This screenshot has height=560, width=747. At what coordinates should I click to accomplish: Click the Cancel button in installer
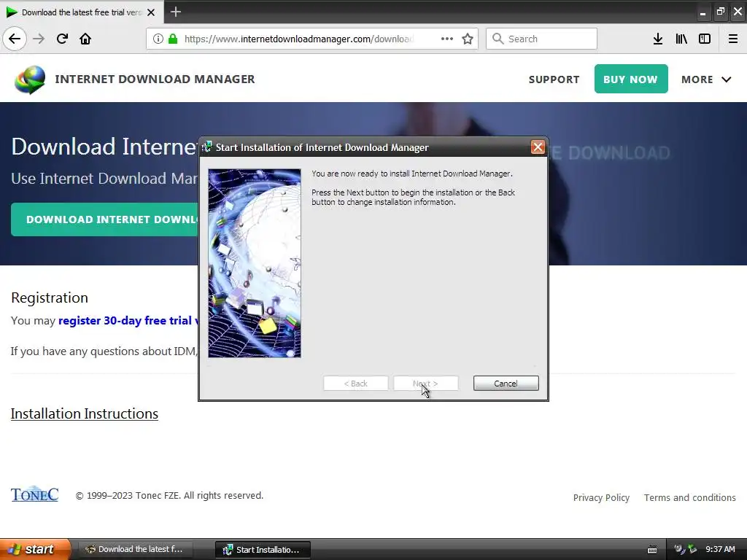[506, 384]
